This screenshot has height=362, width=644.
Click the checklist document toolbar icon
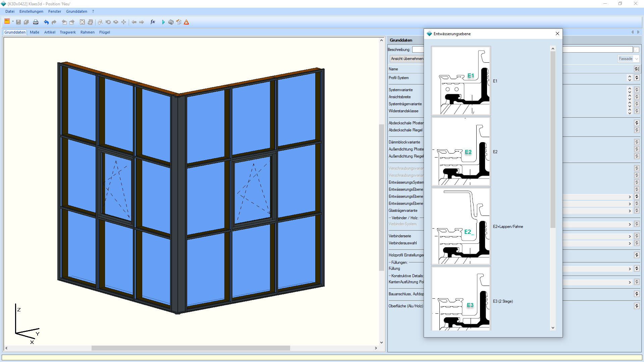[178, 22]
